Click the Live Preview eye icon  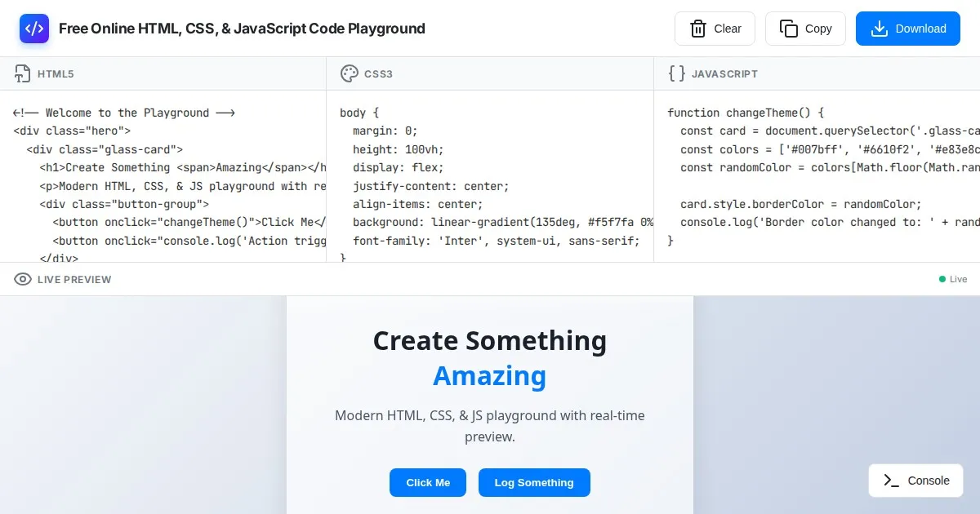(x=23, y=279)
